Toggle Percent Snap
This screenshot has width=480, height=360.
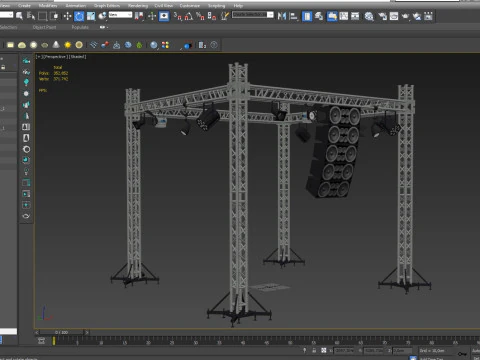click(200, 16)
